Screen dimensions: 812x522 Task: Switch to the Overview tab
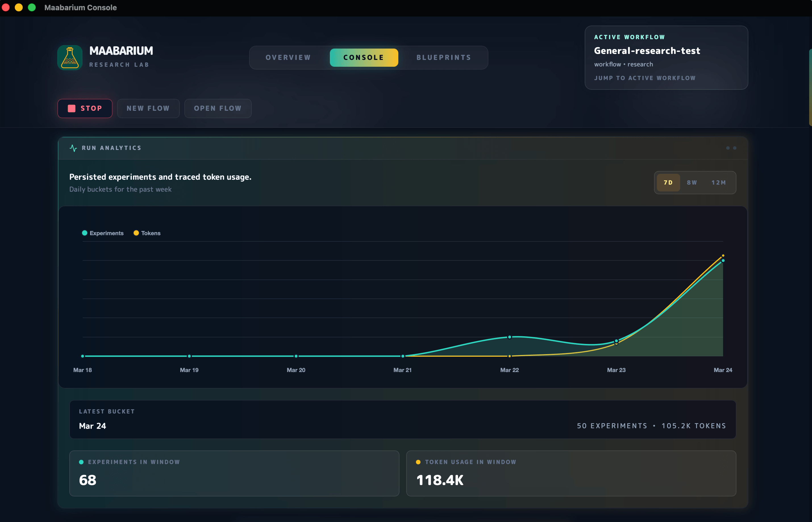point(288,57)
